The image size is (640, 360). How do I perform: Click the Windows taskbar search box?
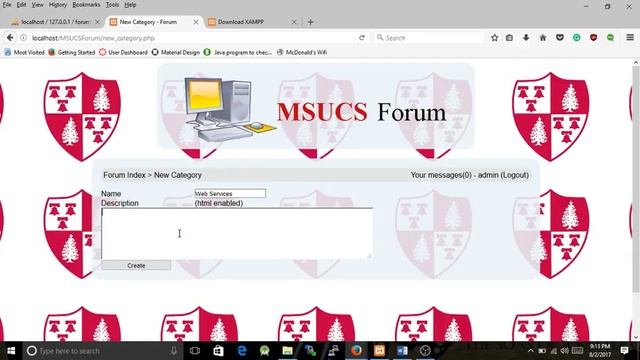[102, 351]
